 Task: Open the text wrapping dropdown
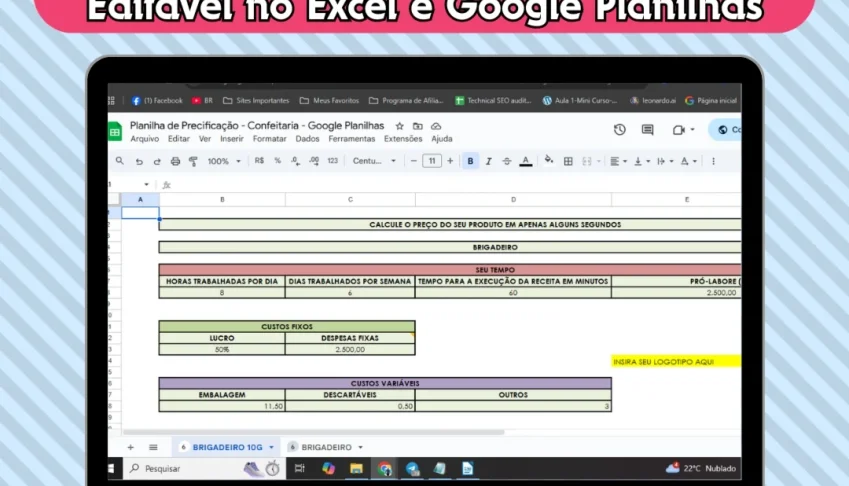tap(665, 161)
